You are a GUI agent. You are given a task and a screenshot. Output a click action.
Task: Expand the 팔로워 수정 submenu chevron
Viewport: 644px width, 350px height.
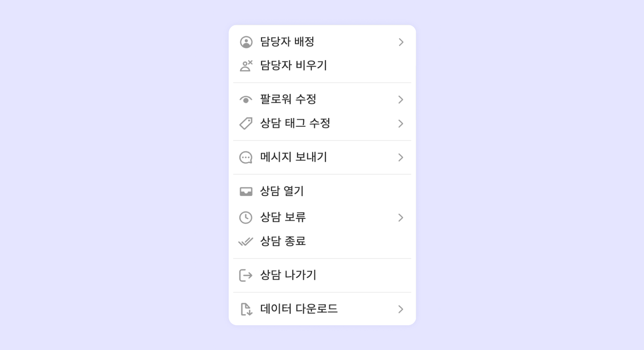point(400,99)
